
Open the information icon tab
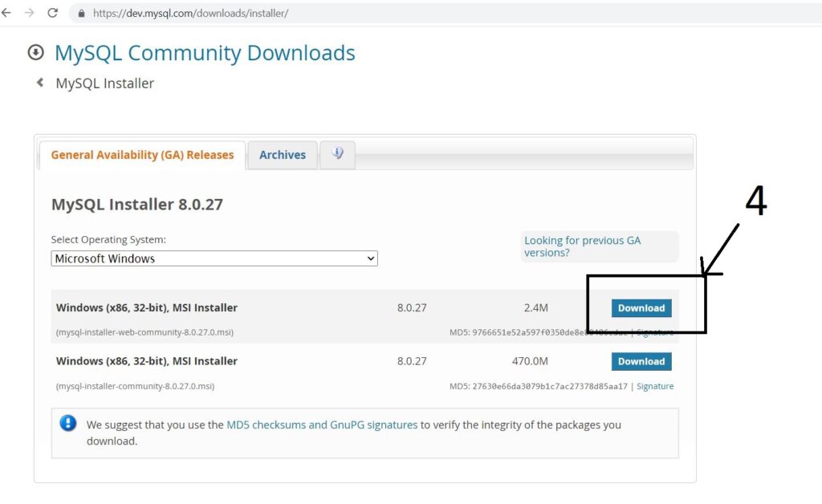[338, 154]
